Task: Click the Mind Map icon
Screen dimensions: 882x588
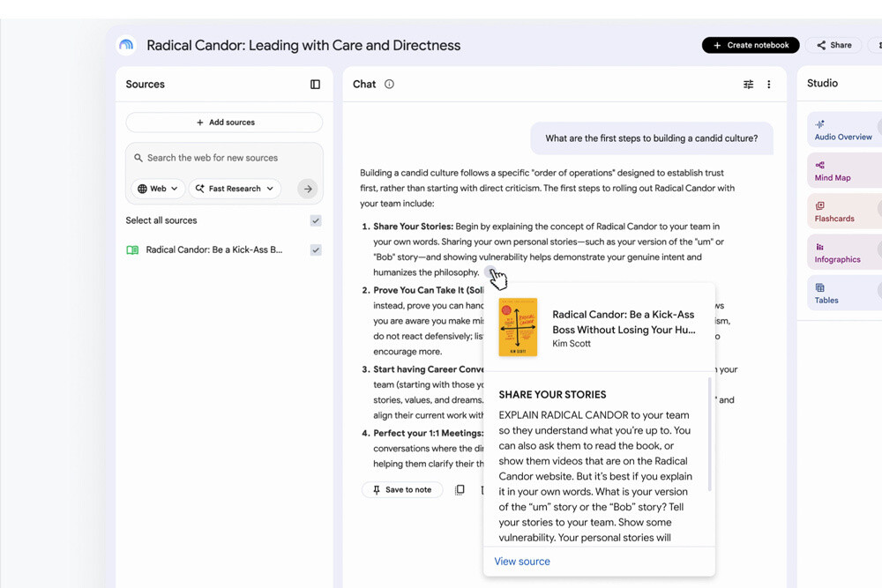Action: (x=820, y=165)
